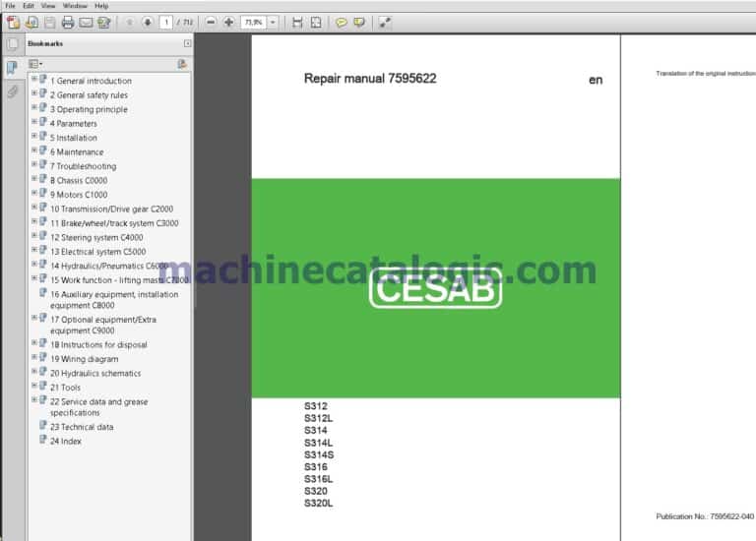
Task: Click the new bookmark icon in Bookmarks panel
Action: pyautogui.click(x=182, y=64)
